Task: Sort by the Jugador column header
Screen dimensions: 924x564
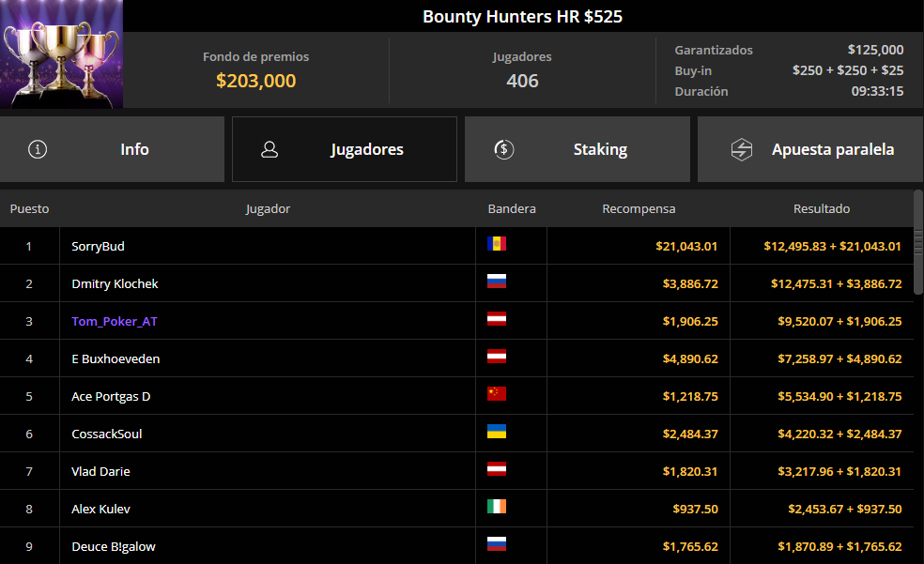Action: coord(268,209)
